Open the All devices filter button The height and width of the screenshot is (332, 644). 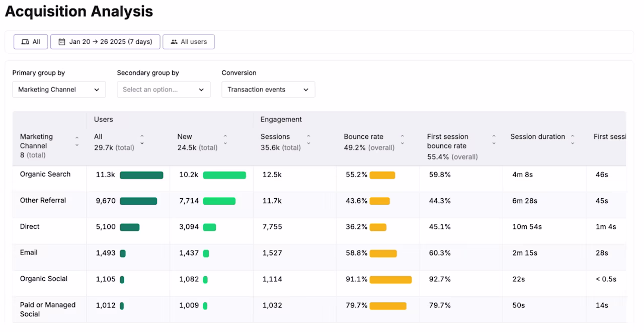click(x=31, y=42)
